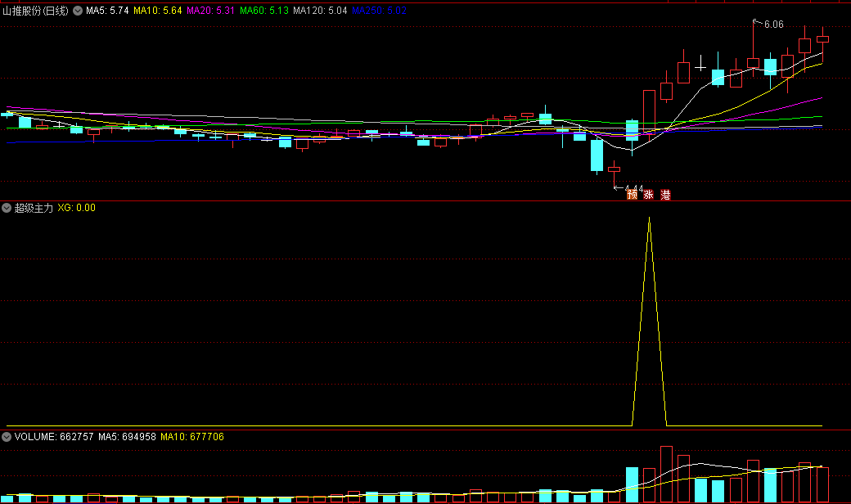851x504 pixels.
Task: Click the 超级主力 indicator name
Action: [x=34, y=208]
